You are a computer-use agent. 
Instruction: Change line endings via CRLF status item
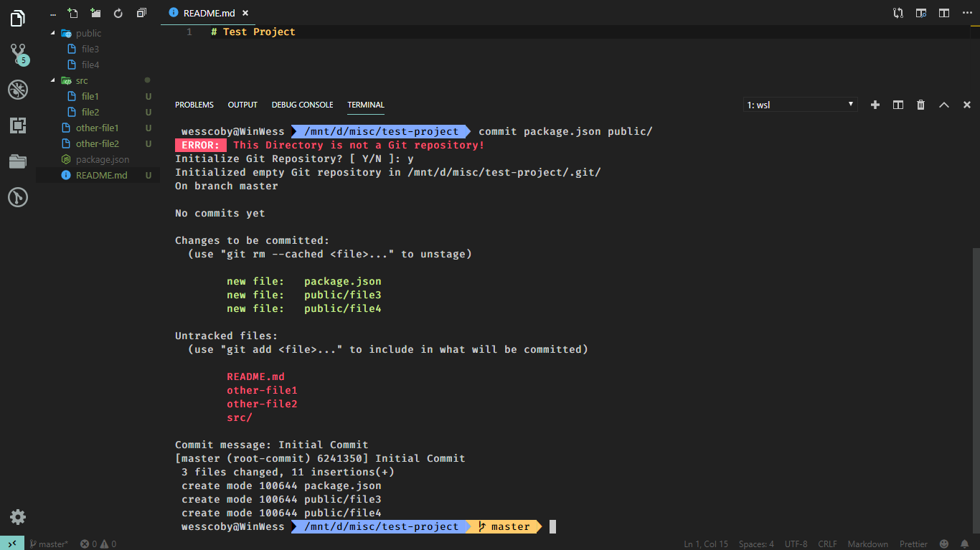[827, 544]
